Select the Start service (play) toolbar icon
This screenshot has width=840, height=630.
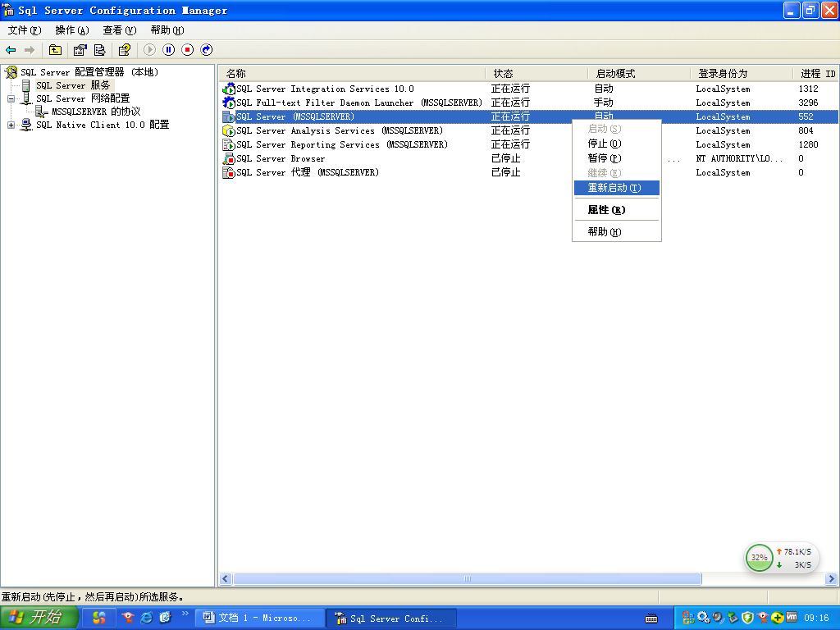tap(149, 49)
